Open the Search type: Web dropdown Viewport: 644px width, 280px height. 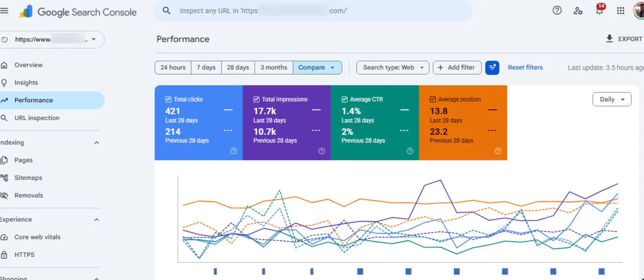[x=393, y=68]
